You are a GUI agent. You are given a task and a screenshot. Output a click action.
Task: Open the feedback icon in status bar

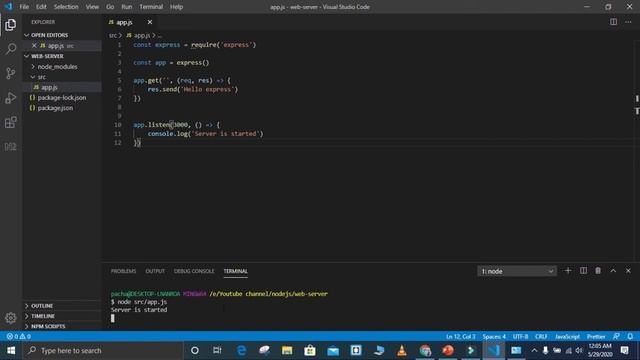[616, 336]
